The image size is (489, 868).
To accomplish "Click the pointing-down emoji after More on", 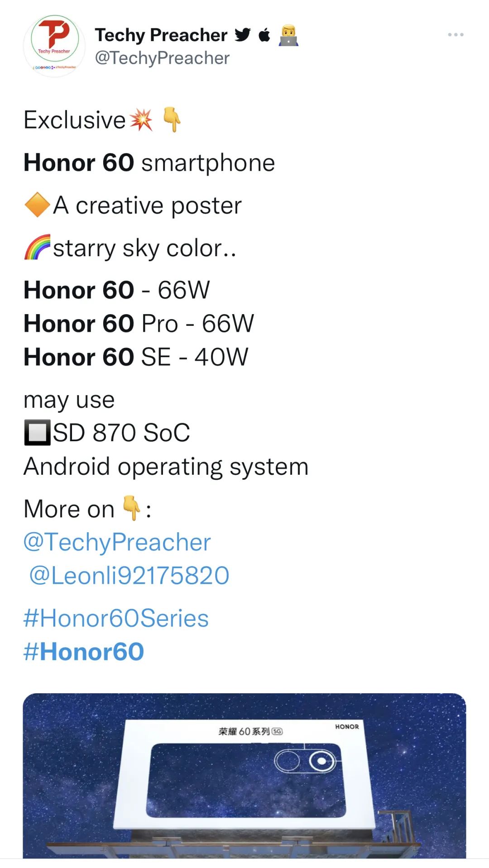I will point(131,508).
